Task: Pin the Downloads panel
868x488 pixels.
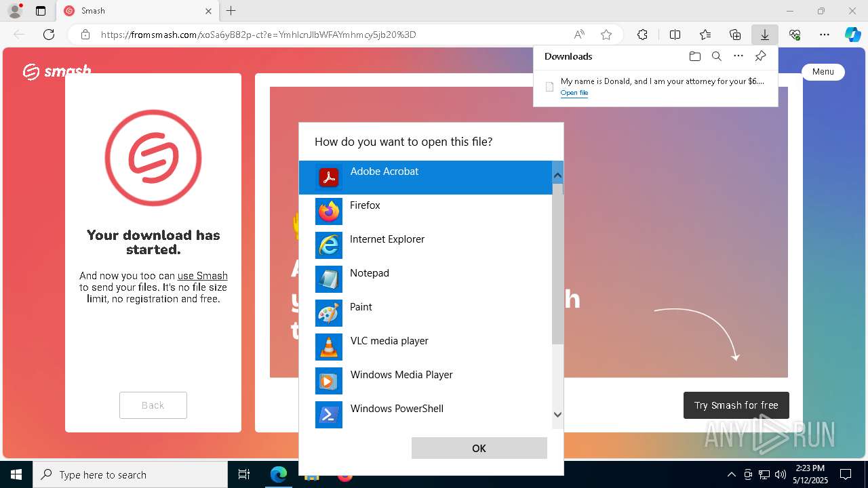Action: (x=760, y=56)
